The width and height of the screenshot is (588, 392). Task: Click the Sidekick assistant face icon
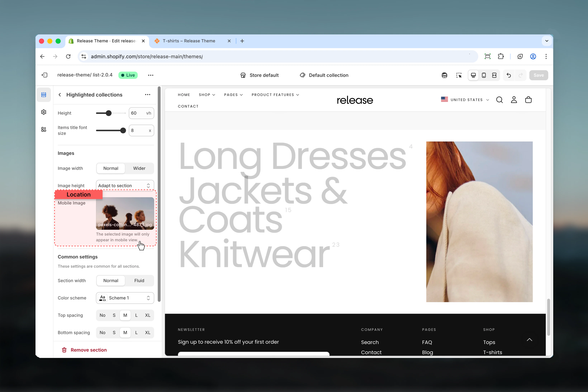[444, 75]
